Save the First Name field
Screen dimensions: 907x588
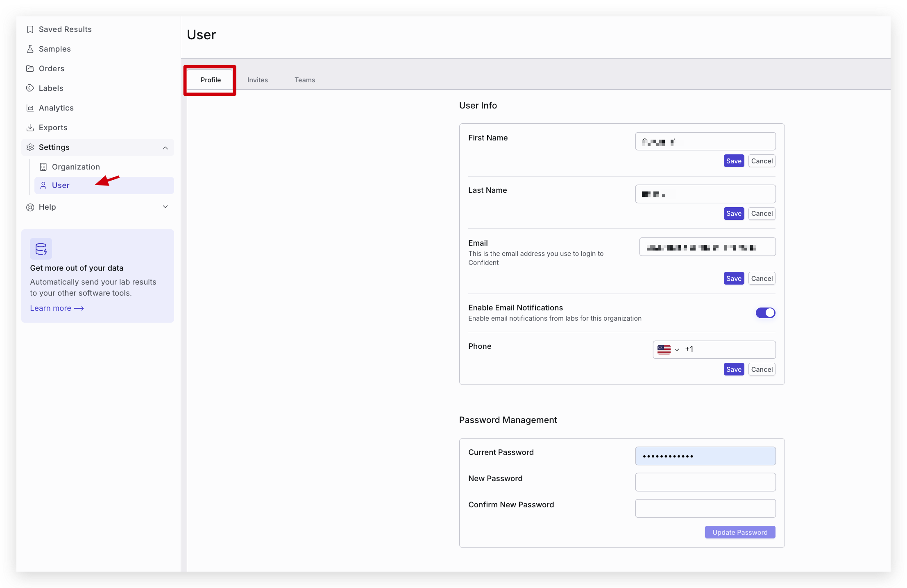733,161
